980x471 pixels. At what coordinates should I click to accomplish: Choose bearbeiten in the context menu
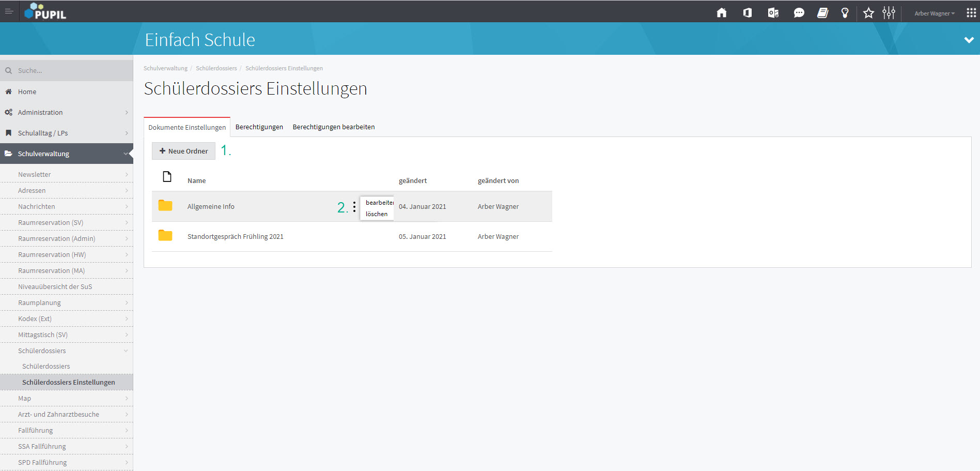(379, 203)
